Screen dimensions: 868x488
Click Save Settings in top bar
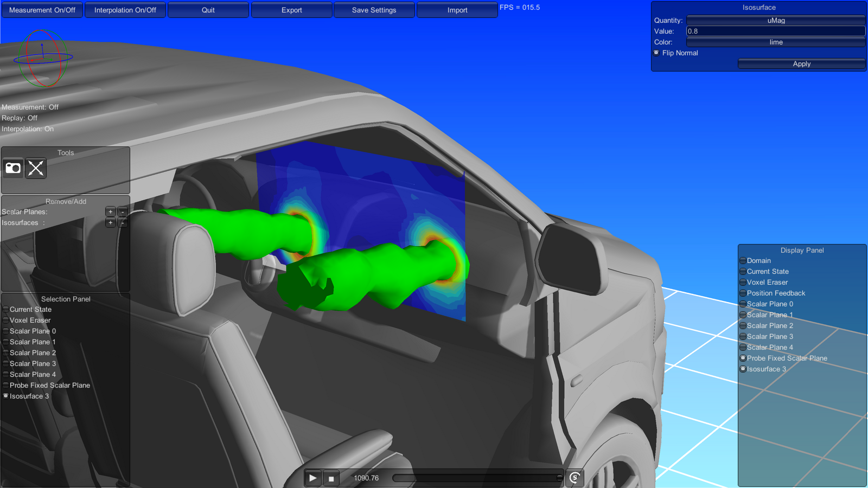(x=374, y=10)
